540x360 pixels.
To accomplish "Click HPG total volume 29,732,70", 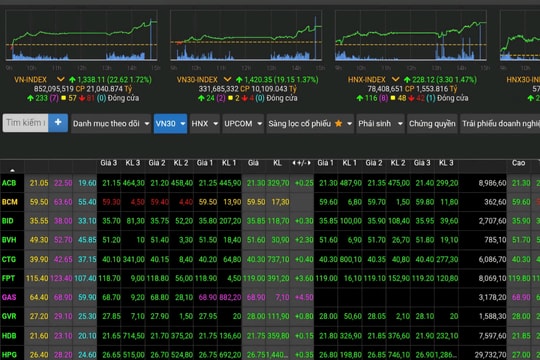I will coord(490,354).
